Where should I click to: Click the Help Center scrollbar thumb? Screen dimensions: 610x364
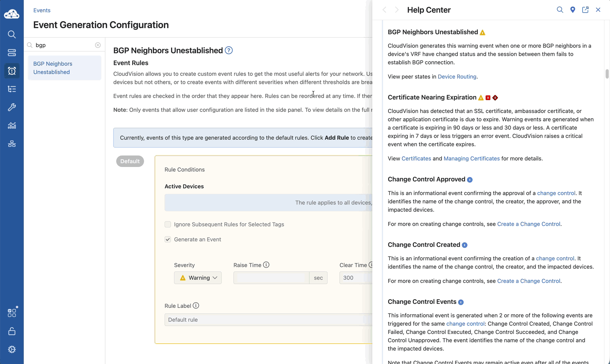(607, 74)
